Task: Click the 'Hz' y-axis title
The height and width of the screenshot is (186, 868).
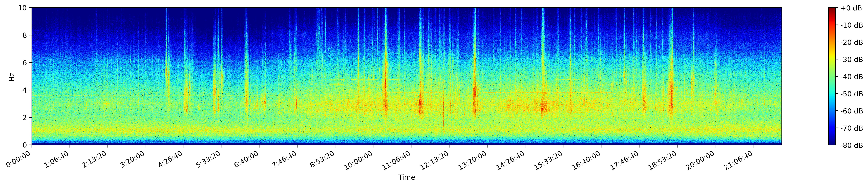Action: point(12,77)
